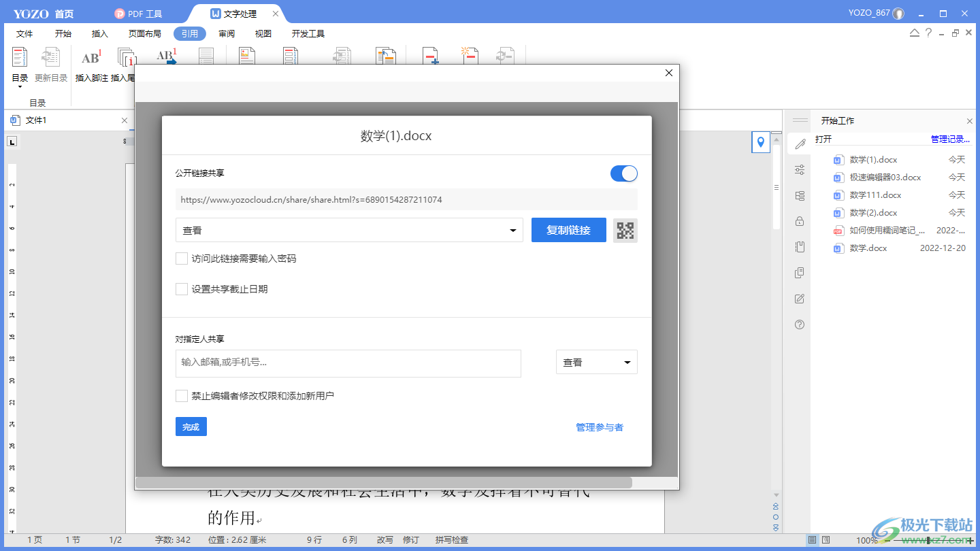The image size is (980, 551).
Task: Click the share link URL field
Action: pyautogui.click(x=406, y=200)
